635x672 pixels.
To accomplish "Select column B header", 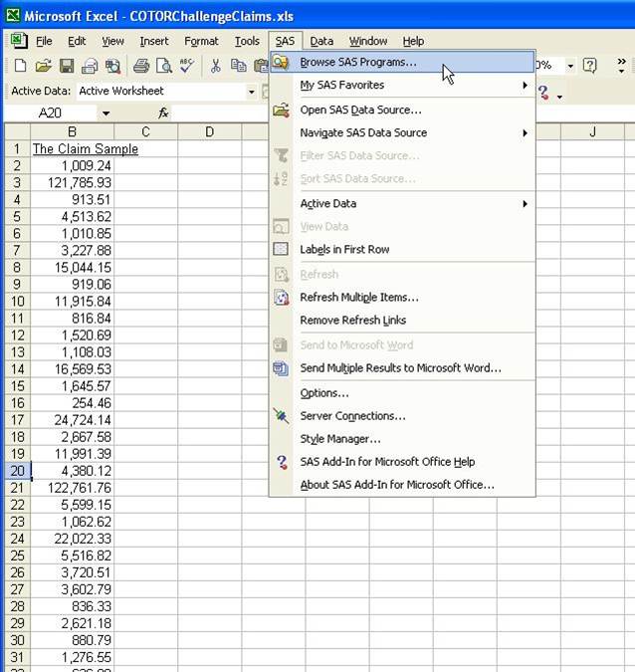I will 72,132.
